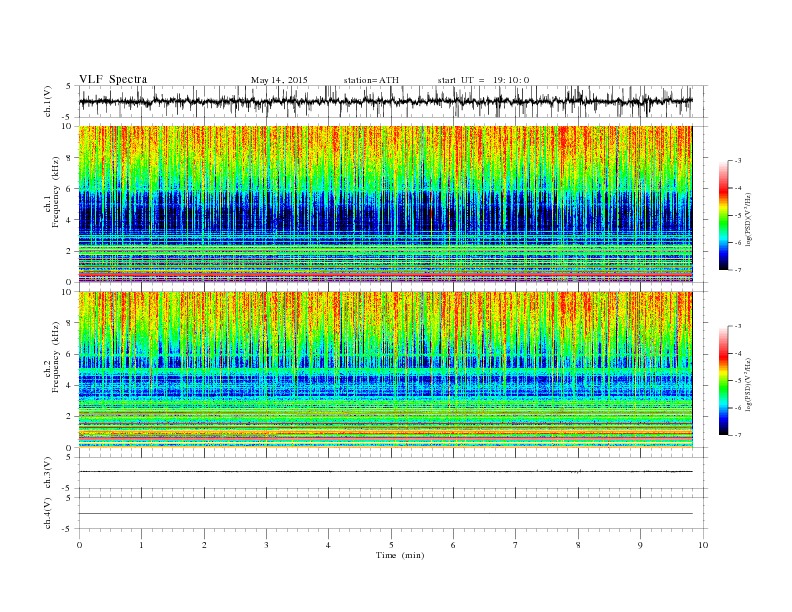Click the "station=ATH" header label
The width and height of the screenshot is (792, 612).
371,80
